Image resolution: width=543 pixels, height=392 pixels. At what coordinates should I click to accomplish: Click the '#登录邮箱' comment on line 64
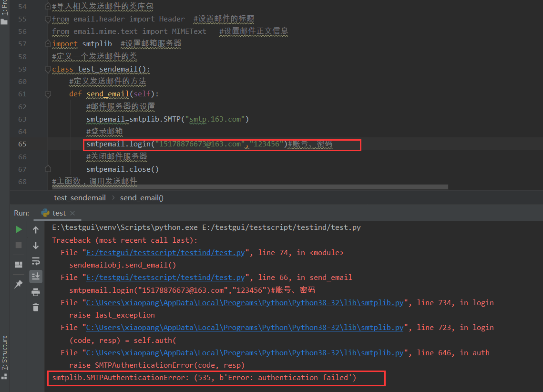tap(104, 132)
